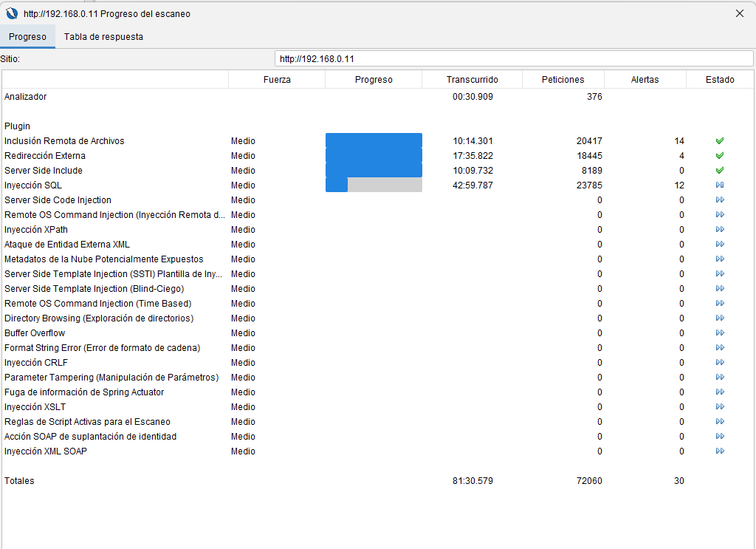Select the Progreso tab
756x549 pixels.
click(x=27, y=37)
